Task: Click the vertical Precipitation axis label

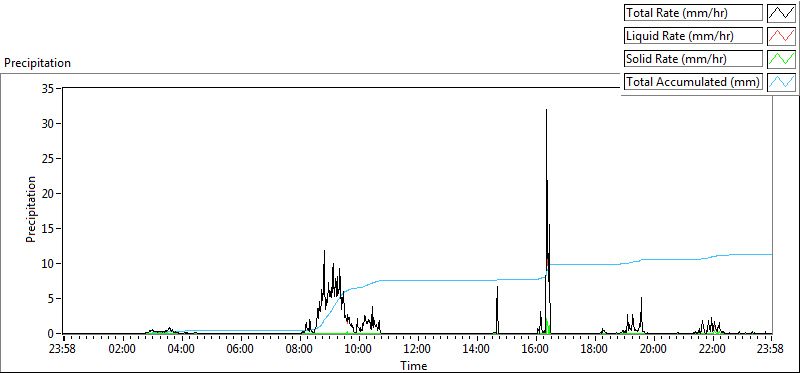Action: (x=31, y=209)
